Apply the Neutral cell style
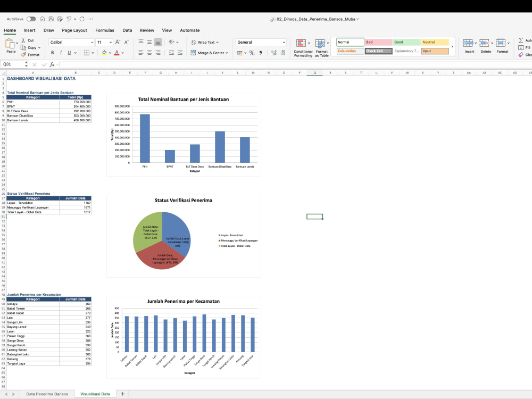The width and height of the screenshot is (532, 399). coord(435,42)
